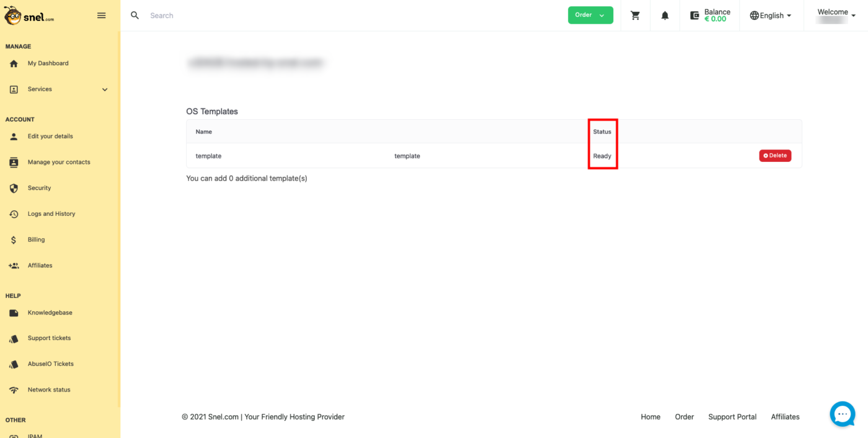Open the notifications bell
Image resolution: width=868 pixels, height=438 pixels.
(665, 16)
